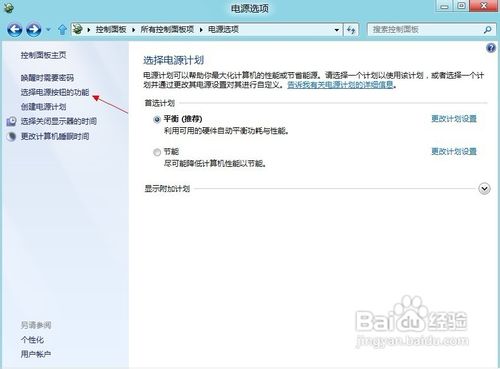500x369 pixels.
Task: Expand arrow after 所有控制面板项 breadcrumb
Action: (201, 30)
